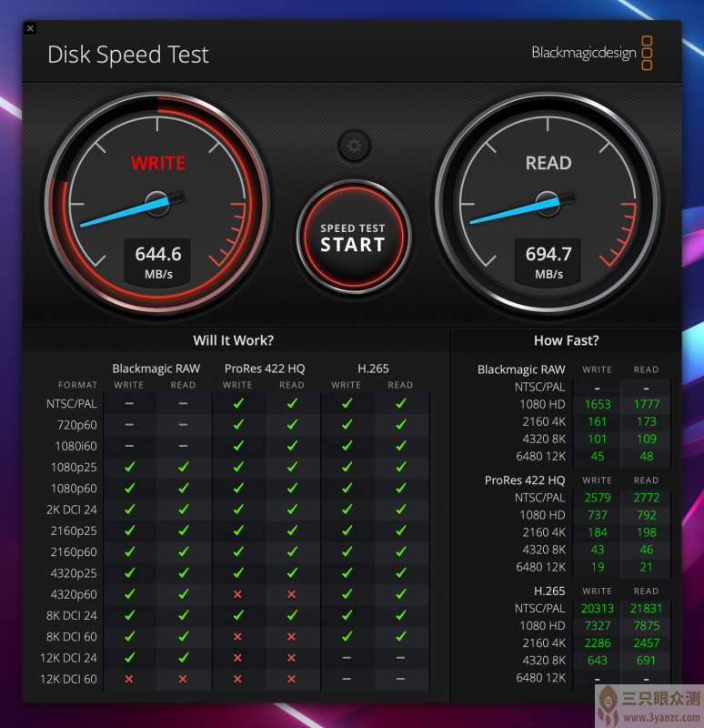
Task: Click the red X for 12K DCI 60 ProRes write
Action: tap(237, 679)
